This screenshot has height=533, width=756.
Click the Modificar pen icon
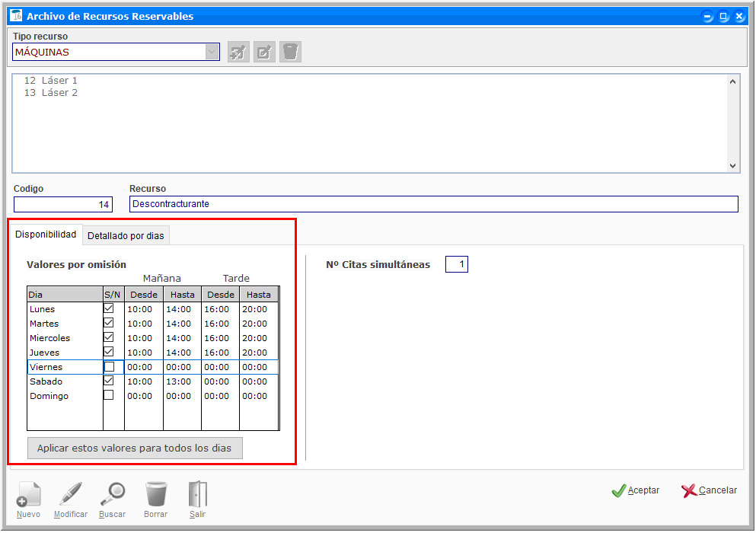70,494
